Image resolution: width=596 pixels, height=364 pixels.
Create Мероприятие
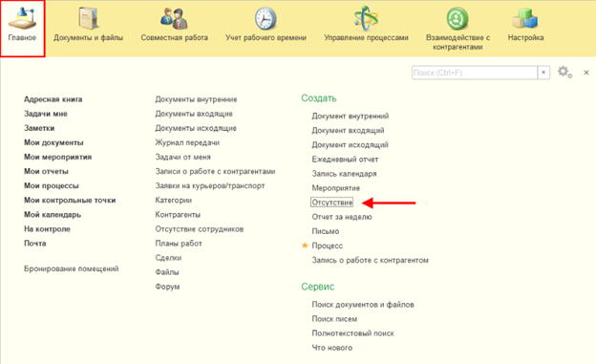pyautogui.click(x=335, y=188)
